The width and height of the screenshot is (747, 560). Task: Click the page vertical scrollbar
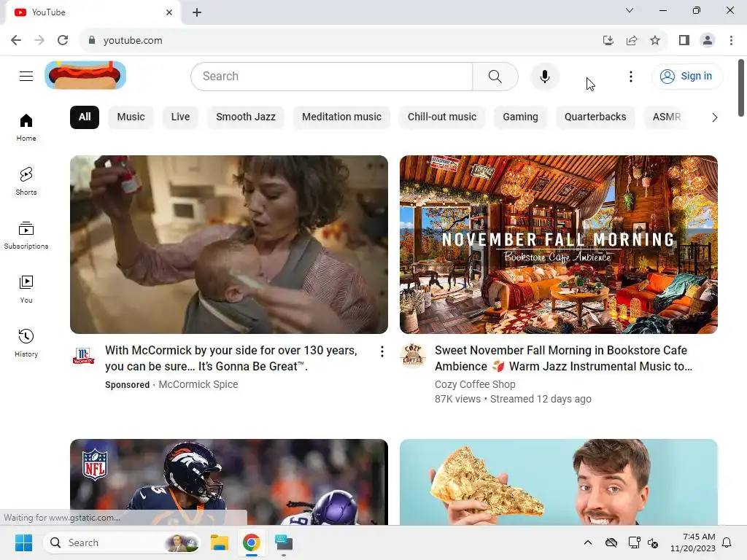[x=741, y=87]
